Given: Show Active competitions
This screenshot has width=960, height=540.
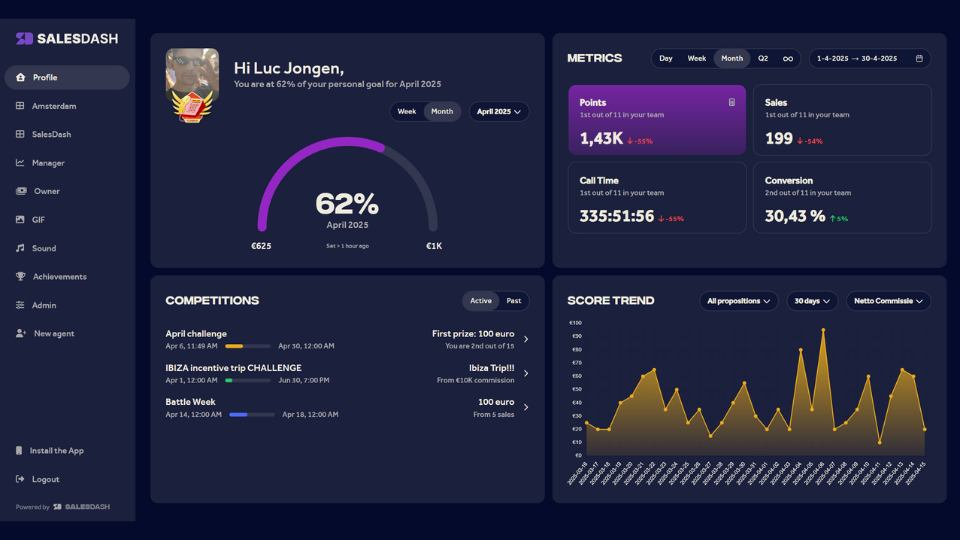Looking at the screenshot, I should (481, 301).
